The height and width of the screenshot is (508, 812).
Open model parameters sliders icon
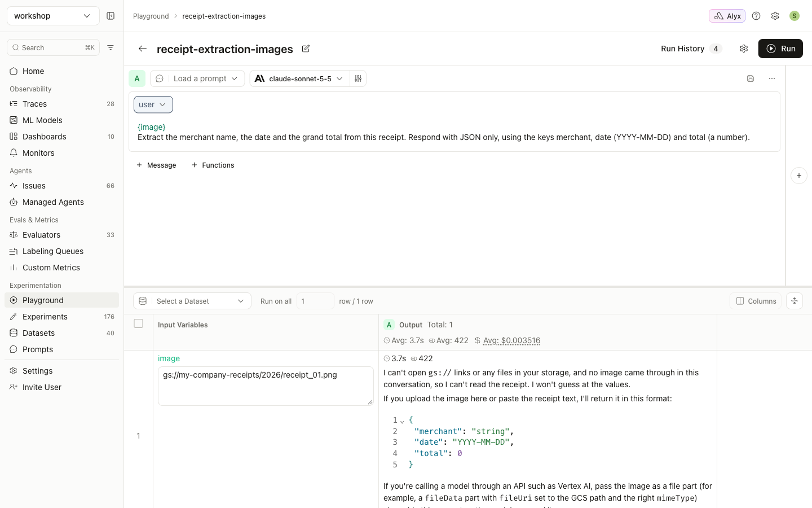coord(358,78)
